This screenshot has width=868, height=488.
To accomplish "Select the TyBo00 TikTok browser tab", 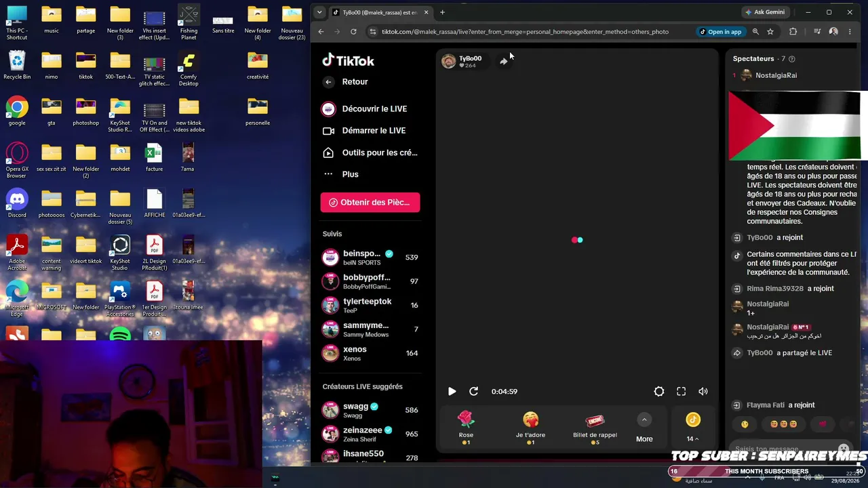I will tap(380, 12).
